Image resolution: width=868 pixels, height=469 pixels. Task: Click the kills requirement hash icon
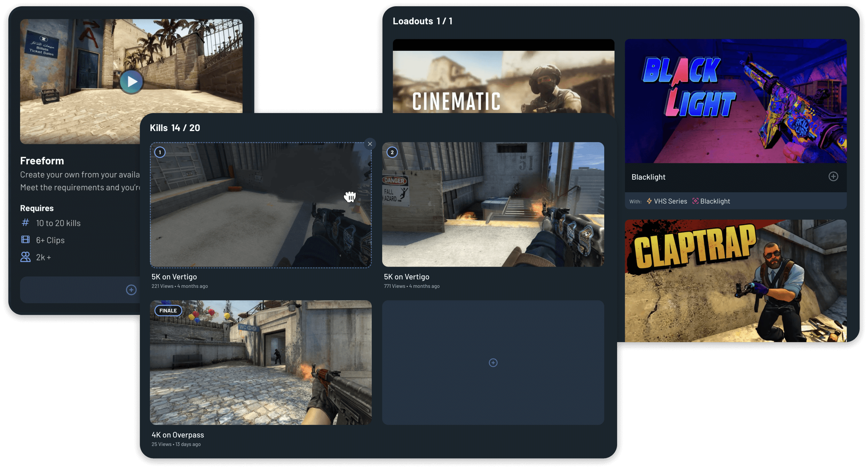pos(25,223)
